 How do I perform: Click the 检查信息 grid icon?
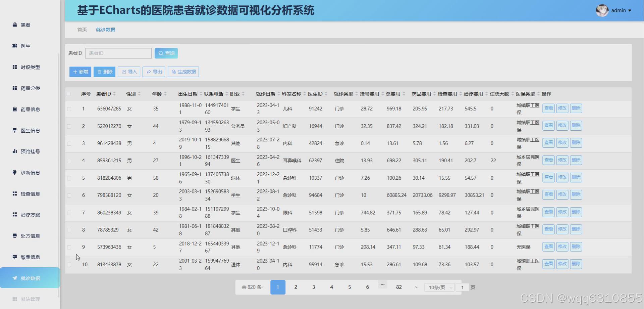15,193
